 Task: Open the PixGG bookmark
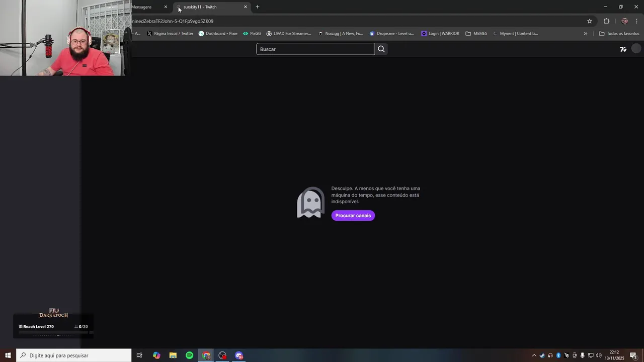[x=252, y=34]
